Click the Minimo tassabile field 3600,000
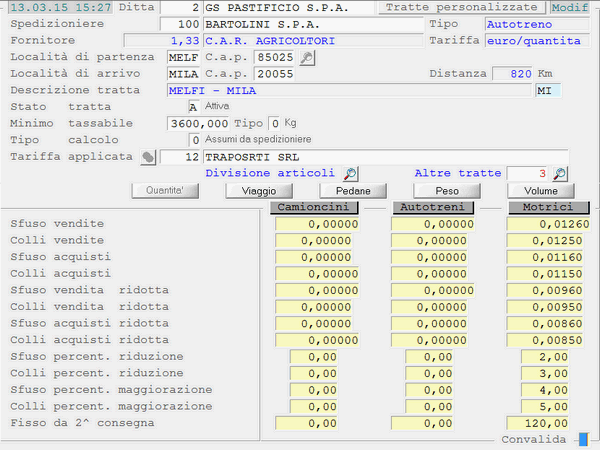This screenshot has height=450, width=600. point(198,124)
